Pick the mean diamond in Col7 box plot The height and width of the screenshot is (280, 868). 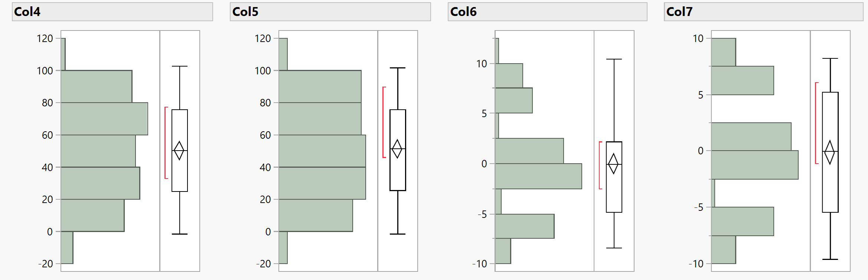tap(830, 152)
